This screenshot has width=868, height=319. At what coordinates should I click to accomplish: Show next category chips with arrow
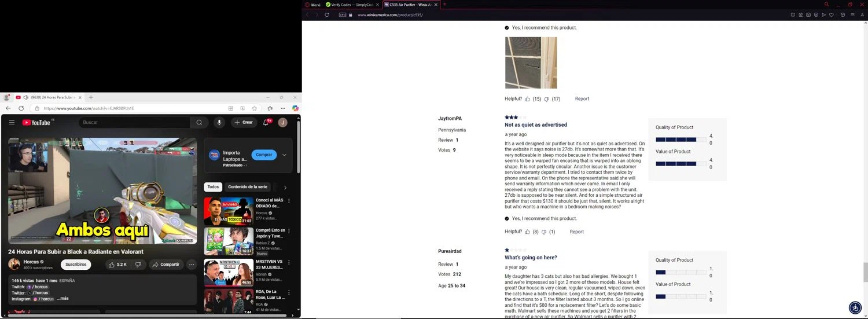click(x=285, y=188)
